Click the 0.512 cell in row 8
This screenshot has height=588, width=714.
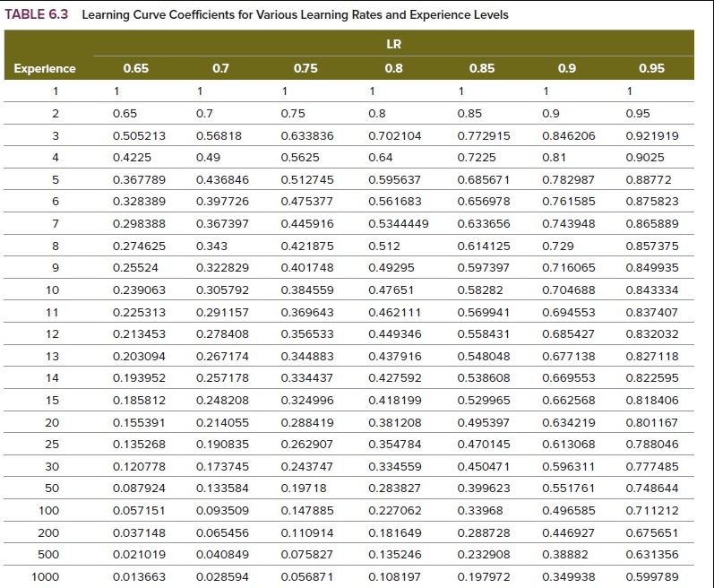click(x=383, y=246)
